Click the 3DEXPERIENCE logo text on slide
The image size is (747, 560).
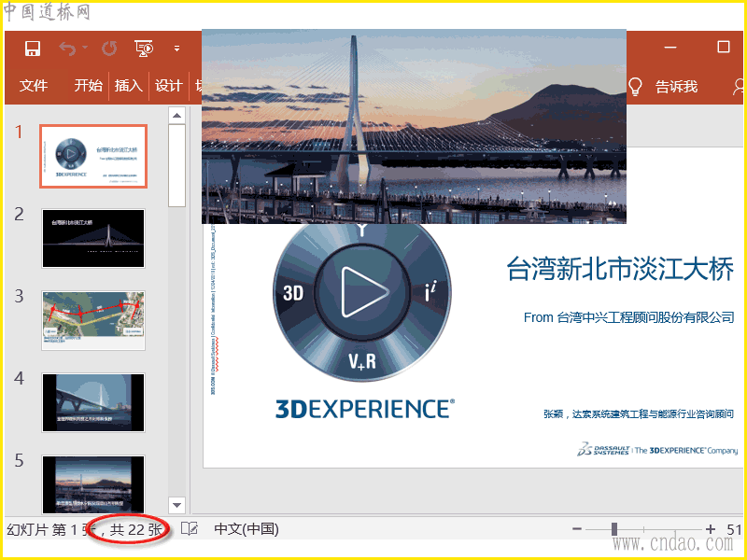(365, 410)
